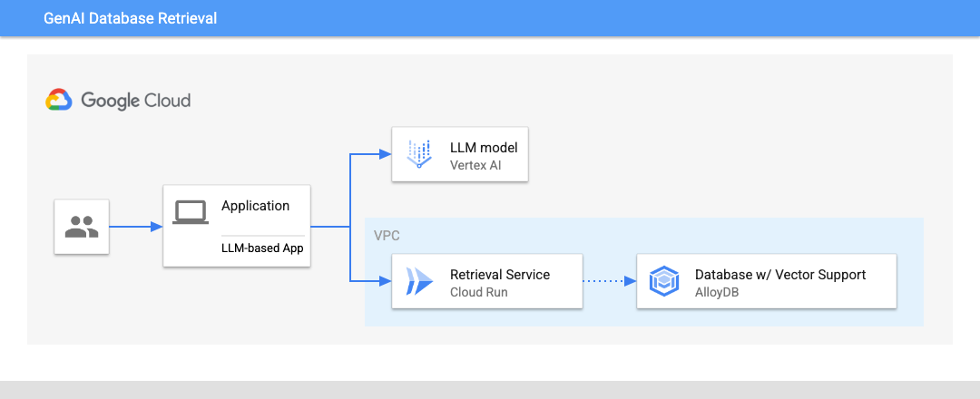Click the arrowhead pointing into LLM model box
The height and width of the screenshot is (399, 980).
click(x=386, y=154)
